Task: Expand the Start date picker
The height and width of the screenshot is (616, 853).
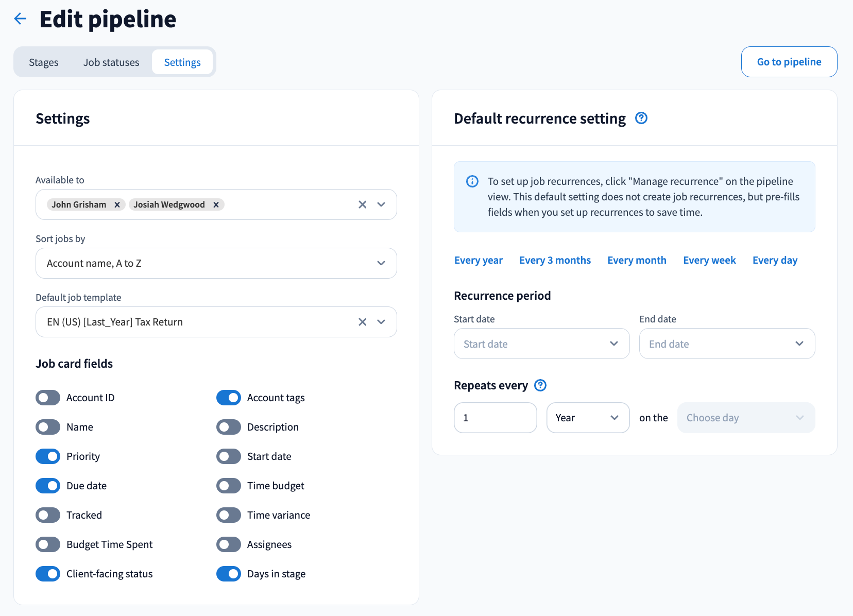Action: pyautogui.click(x=541, y=344)
